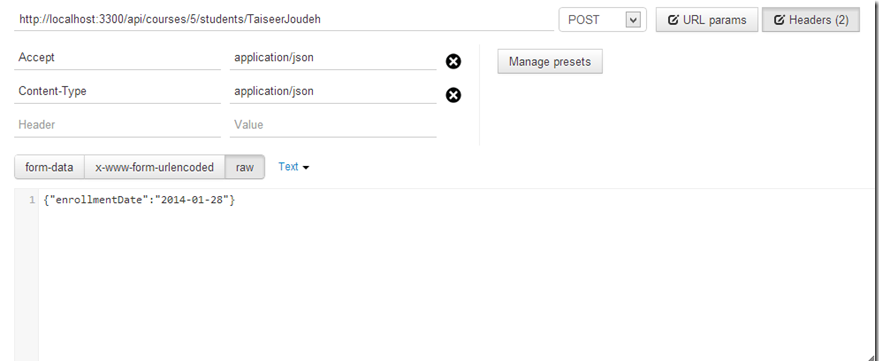Remove the Accept header row
This screenshot has width=879, height=361.
click(x=454, y=62)
